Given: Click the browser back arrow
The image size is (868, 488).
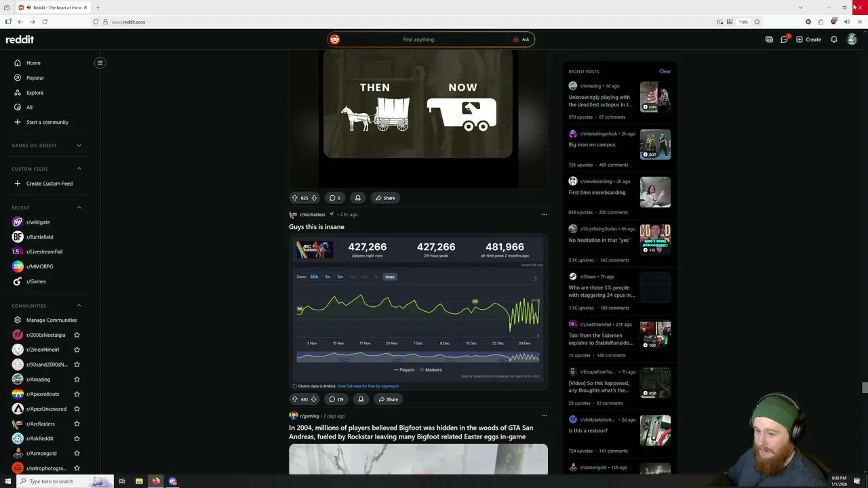Looking at the screenshot, I should tap(20, 22).
